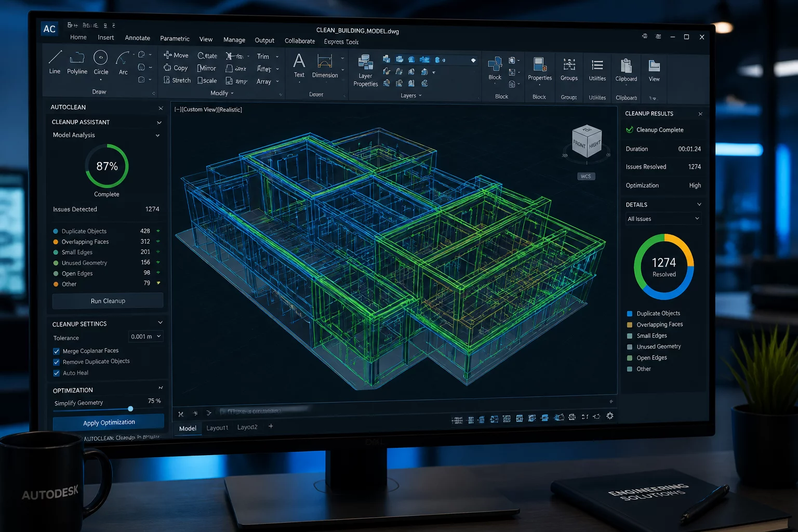Adjust the Simplify Geometry slider handle
Viewport: 798px width, 532px height.
tap(130, 409)
